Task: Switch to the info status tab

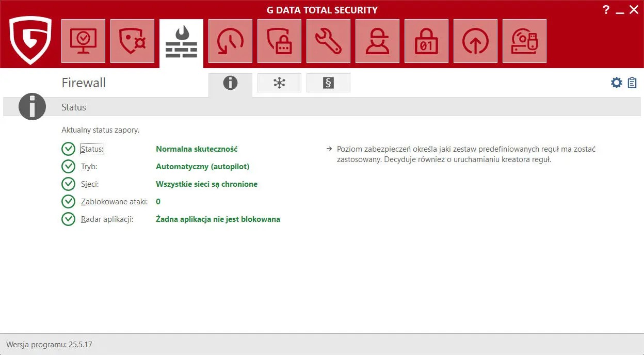Action: 230,83
